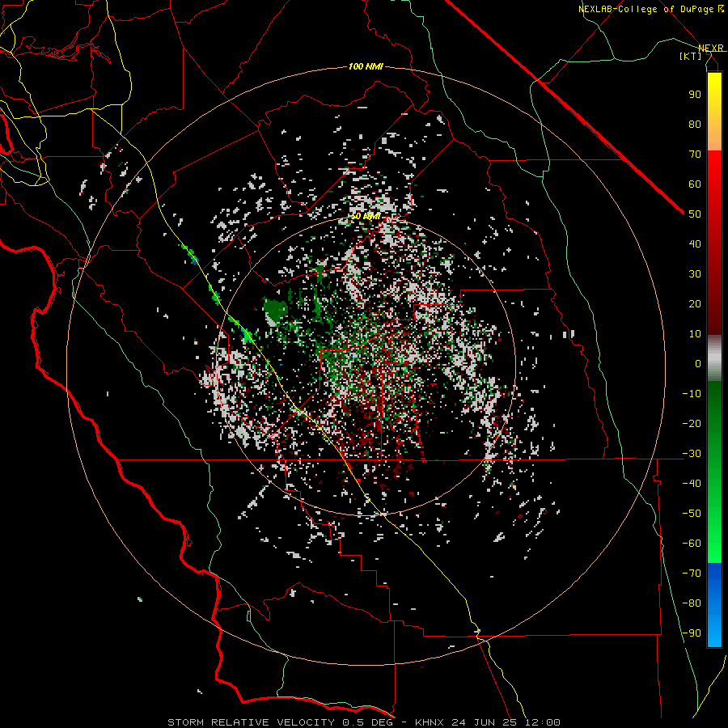Click the -60 value on velocity scale

coord(692,544)
